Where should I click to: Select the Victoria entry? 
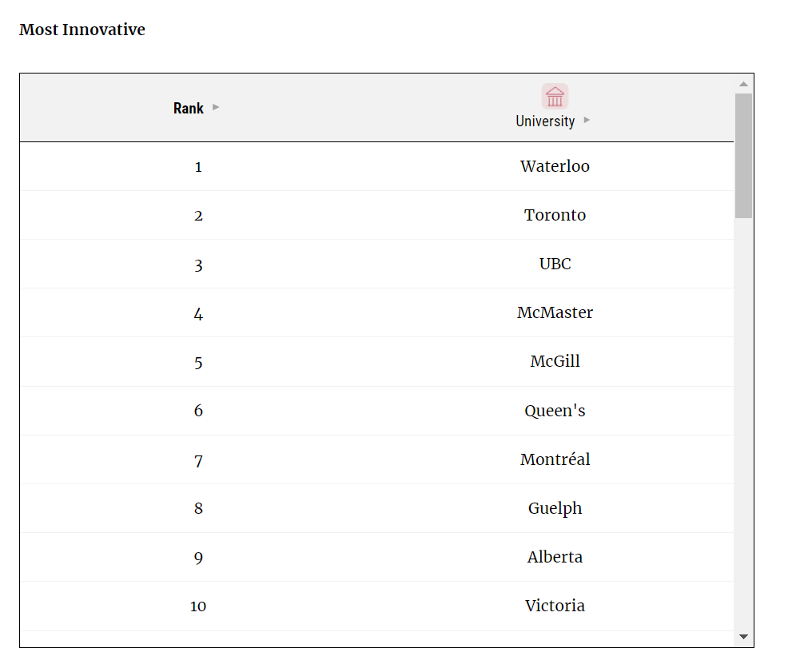click(x=555, y=606)
